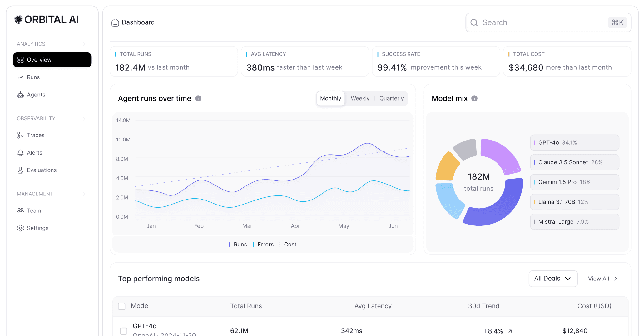Open the All Deals dropdown
The height and width of the screenshot is (336, 644).
pyautogui.click(x=553, y=279)
